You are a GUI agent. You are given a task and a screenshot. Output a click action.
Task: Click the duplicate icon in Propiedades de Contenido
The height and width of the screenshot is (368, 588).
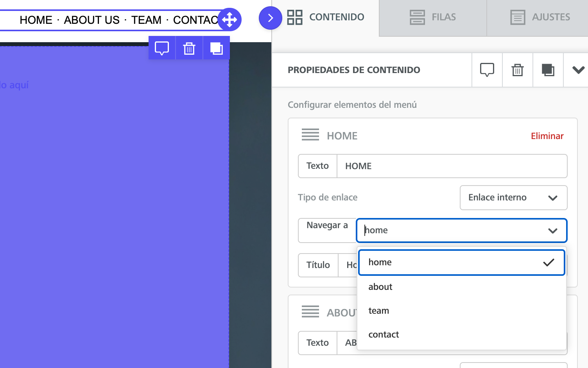tap(548, 70)
